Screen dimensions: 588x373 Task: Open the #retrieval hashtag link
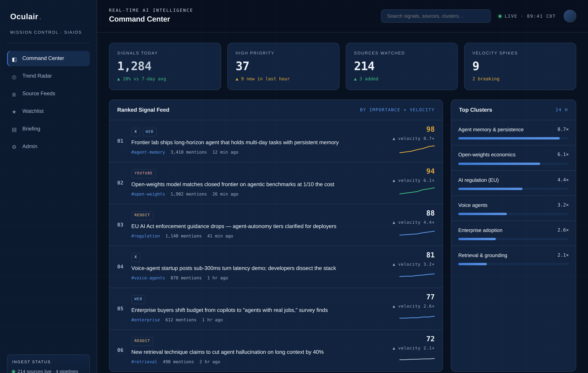click(x=144, y=362)
